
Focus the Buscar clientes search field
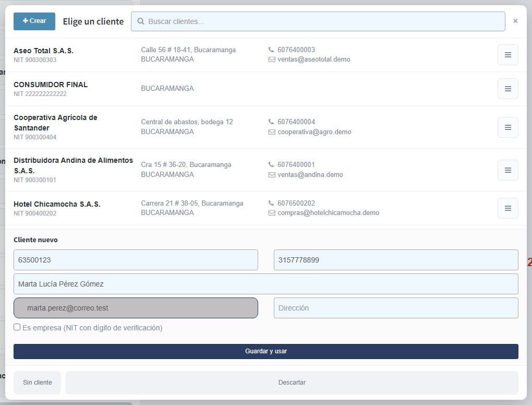coord(318,21)
